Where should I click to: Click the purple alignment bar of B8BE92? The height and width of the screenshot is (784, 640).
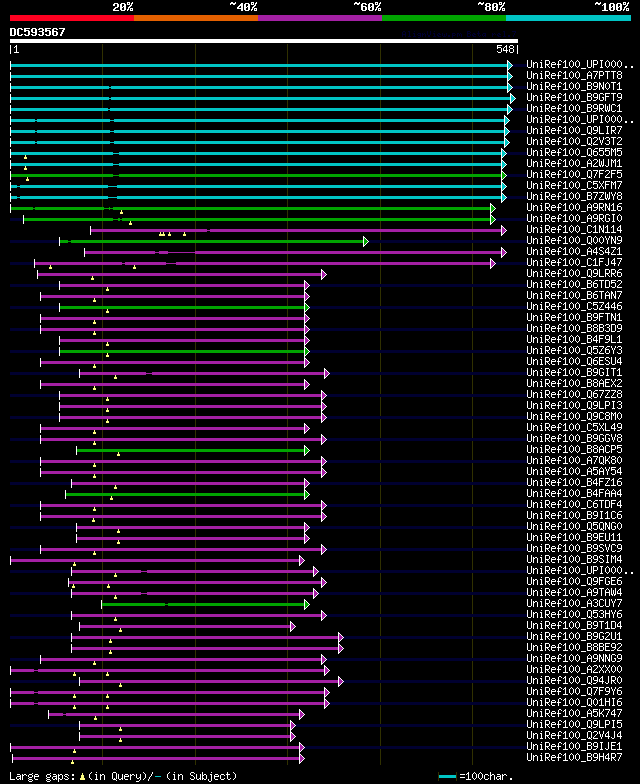coord(205,648)
